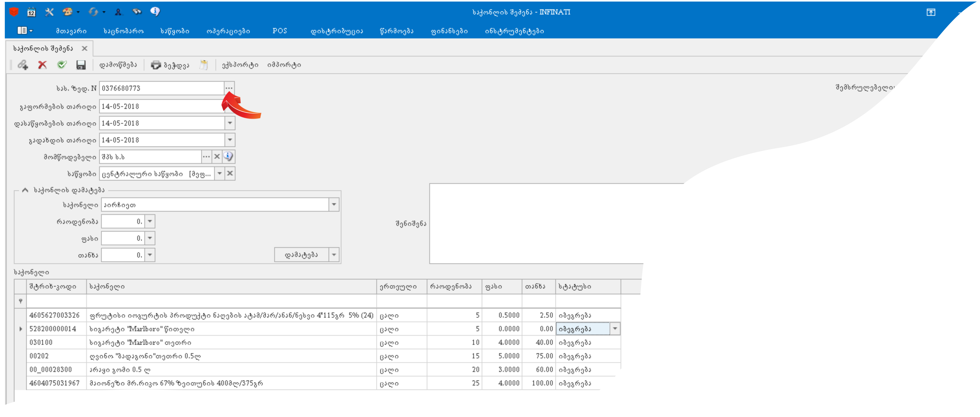980x417 pixels.
Task: Open the საცნობარო menu
Action: [x=124, y=31]
